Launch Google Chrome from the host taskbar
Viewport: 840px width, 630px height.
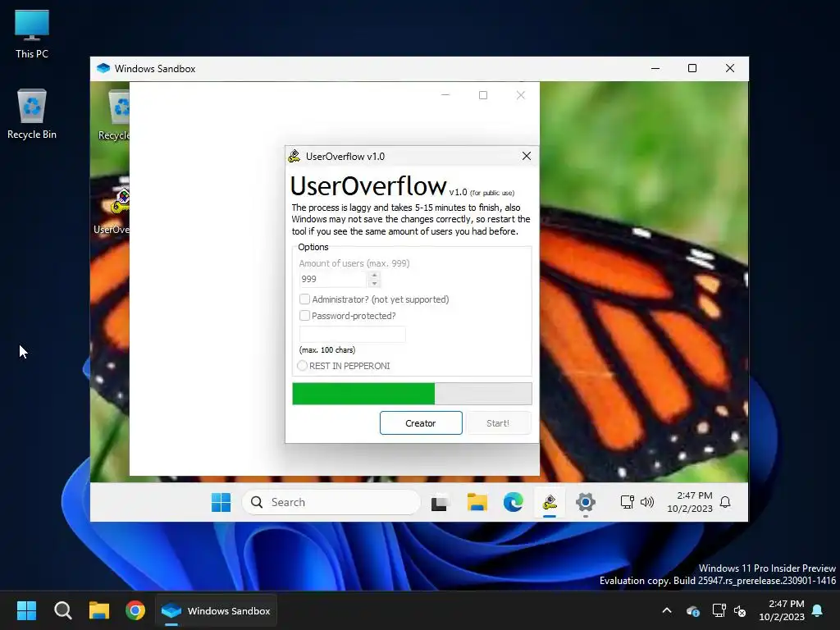click(x=135, y=610)
